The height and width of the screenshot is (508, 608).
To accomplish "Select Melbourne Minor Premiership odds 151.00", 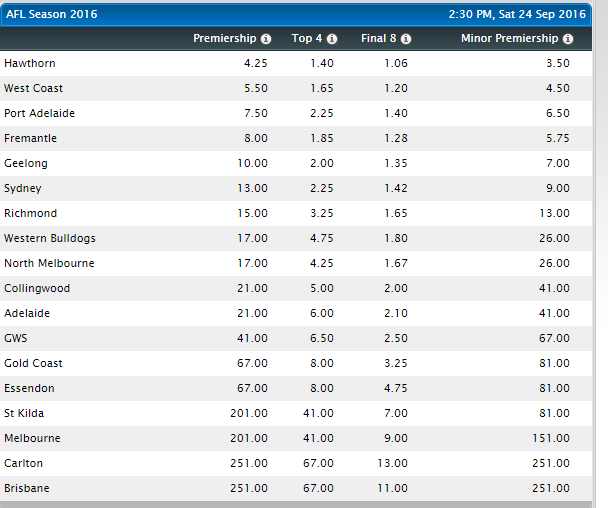I will coord(551,438).
